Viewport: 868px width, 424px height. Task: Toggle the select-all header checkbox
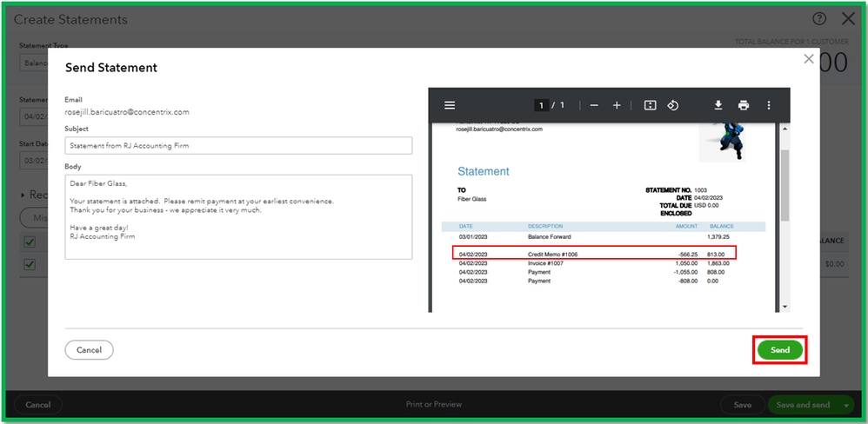coord(30,242)
